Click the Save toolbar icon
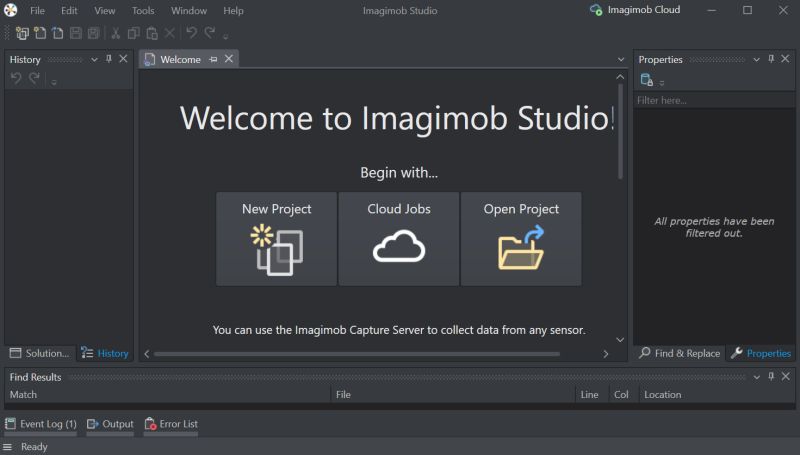The image size is (800, 455). pos(76,33)
